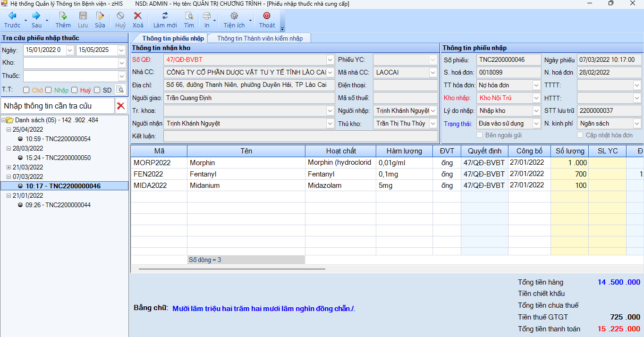The width and height of the screenshot is (644, 337).
Task: Open the Kho nhập dropdown
Action: (x=536, y=98)
